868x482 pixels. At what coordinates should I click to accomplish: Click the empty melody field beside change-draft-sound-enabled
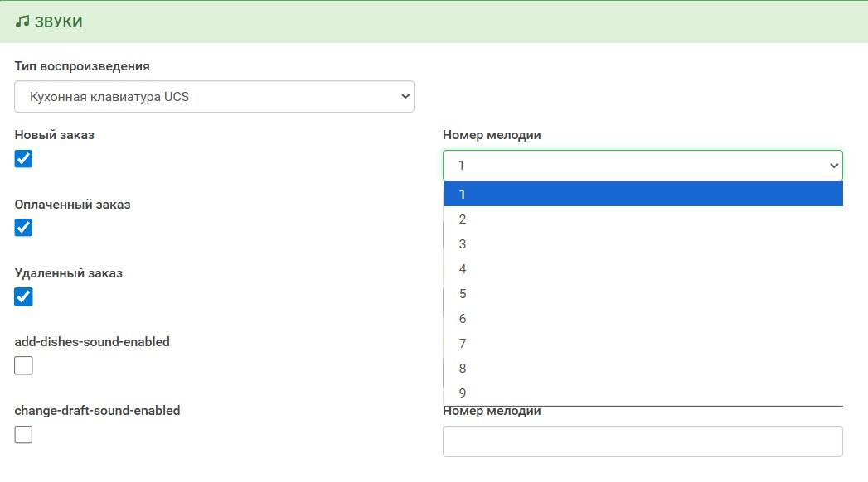pyautogui.click(x=643, y=441)
